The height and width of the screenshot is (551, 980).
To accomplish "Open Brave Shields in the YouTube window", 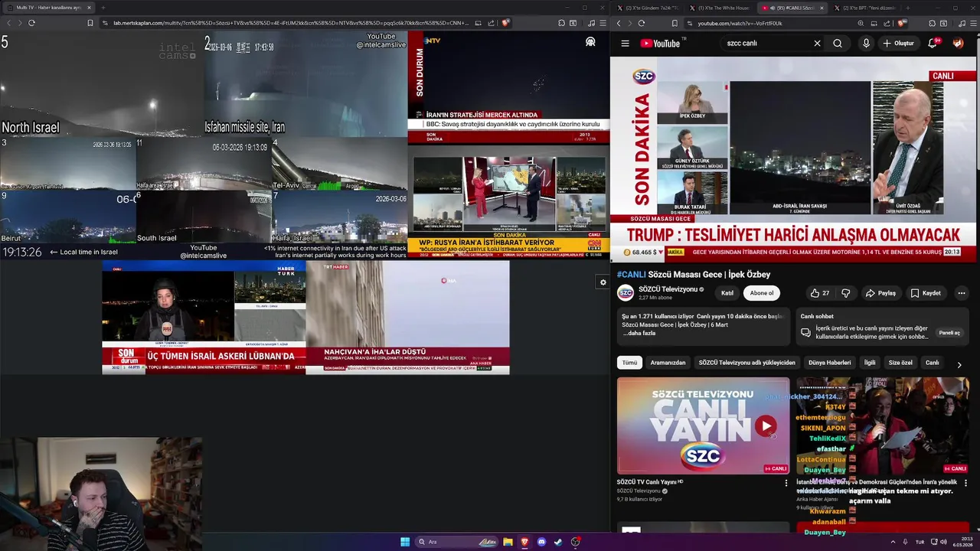I will click(x=903, y=23).
